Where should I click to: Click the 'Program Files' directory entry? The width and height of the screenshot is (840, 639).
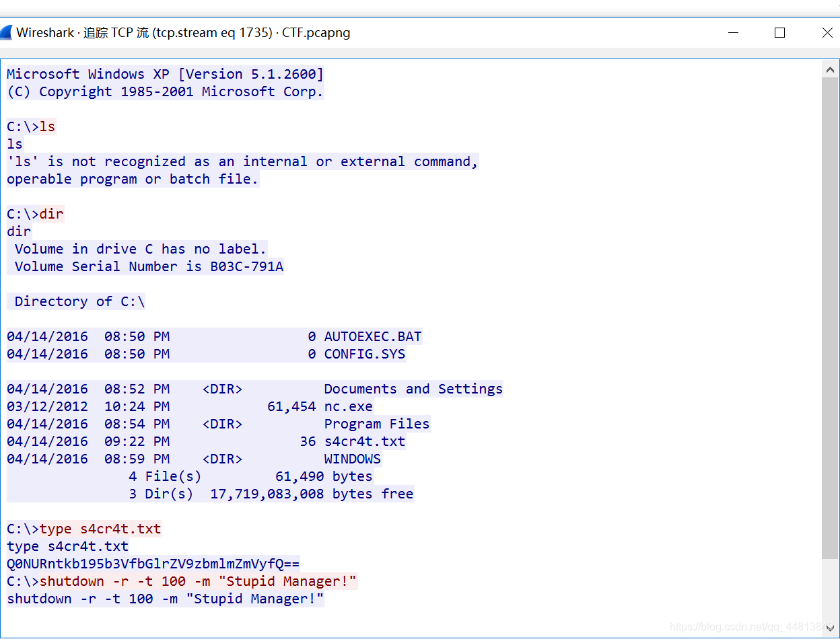coord(218,424)
